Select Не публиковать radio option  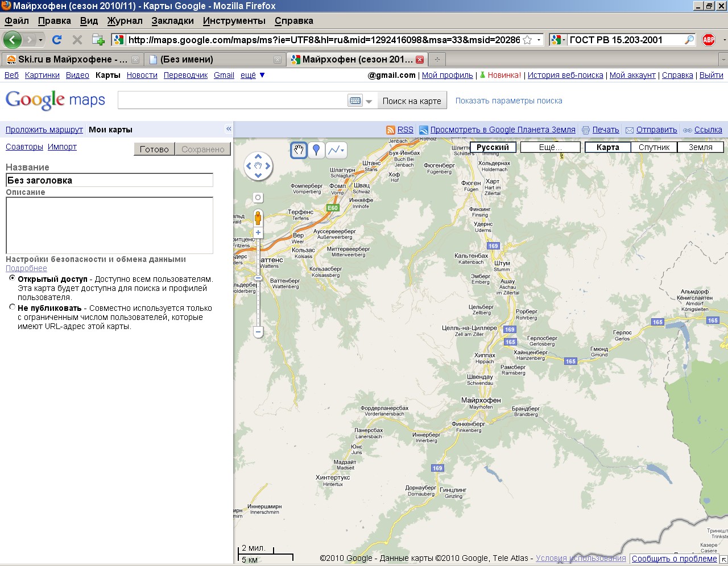pos(13,307)
